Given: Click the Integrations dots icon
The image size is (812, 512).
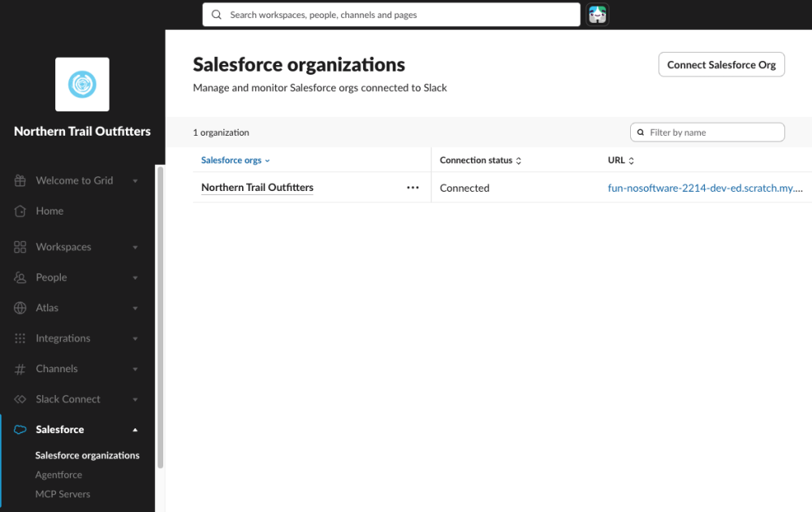Looking at the screenshot, I should click(20, 338).
